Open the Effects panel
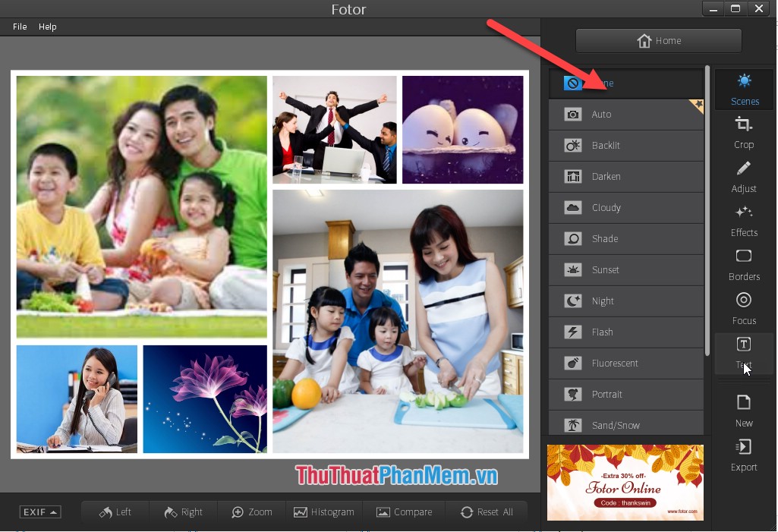 coord(744,221)
